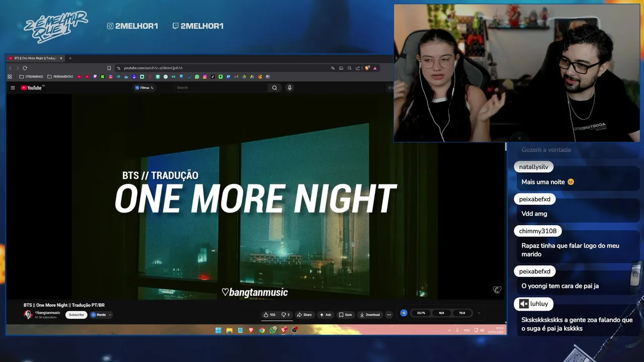This screenshot has width=644, height=362.
Task: Click video title BTS || One More Night
Action: (x=64, y=305)
